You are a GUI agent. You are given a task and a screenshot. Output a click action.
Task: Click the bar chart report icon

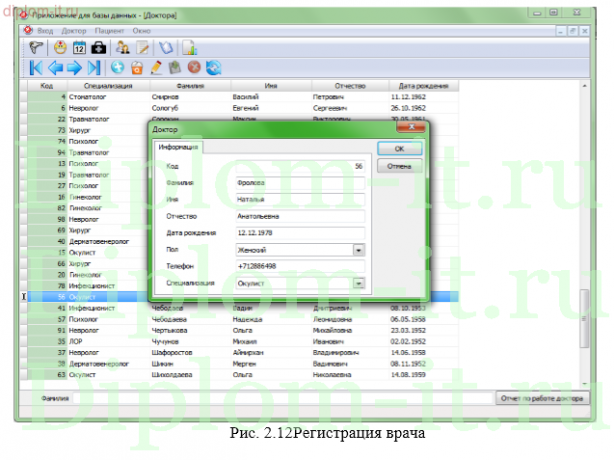coord(189,47)
